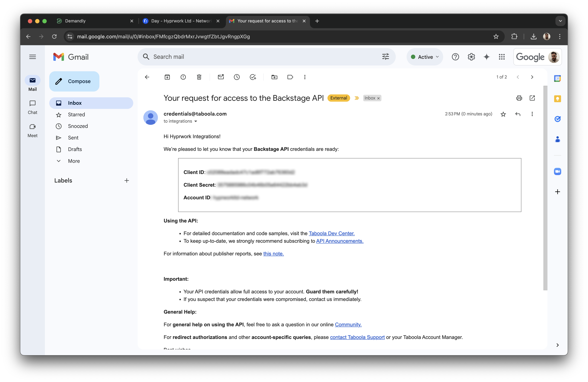Open advanced search filters
The image size is (588, 382).
[385, 56]
